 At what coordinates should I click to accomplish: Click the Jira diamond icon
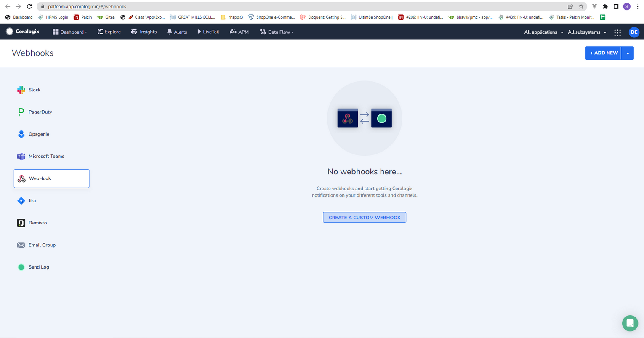coord(21,201)
